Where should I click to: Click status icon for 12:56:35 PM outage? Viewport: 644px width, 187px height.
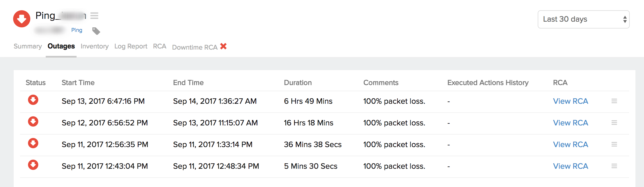click(33, 143)
